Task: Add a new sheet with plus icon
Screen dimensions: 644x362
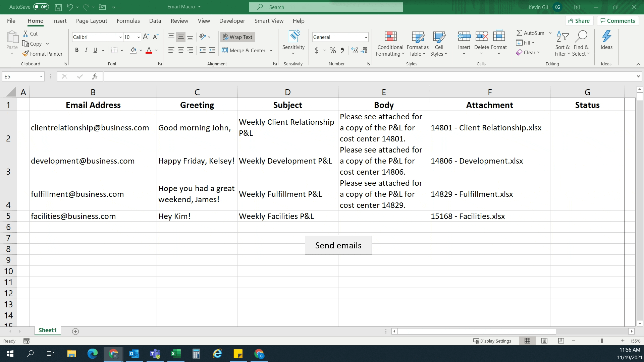Action: (x=75, y=331)
